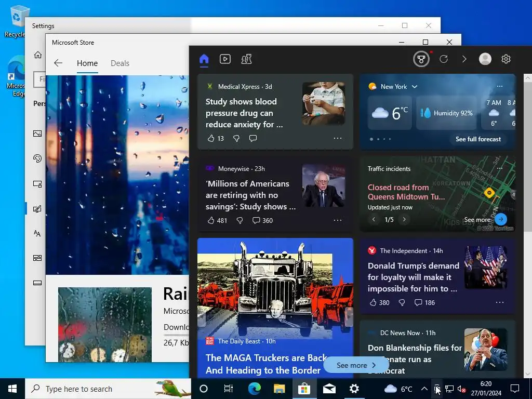Expand the New York location dropdown
Image resolution: width=532 pixels, height=399 pixels.
click(414, 87)
